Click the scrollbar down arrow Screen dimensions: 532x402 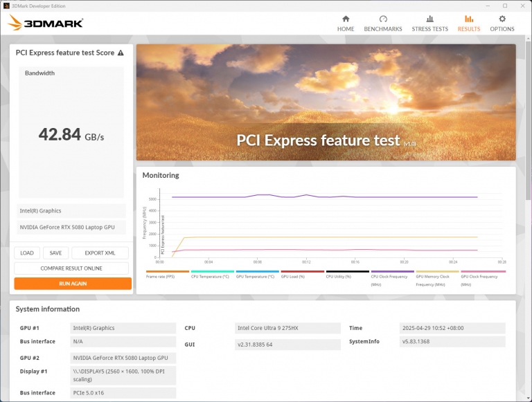coord(528,398)
